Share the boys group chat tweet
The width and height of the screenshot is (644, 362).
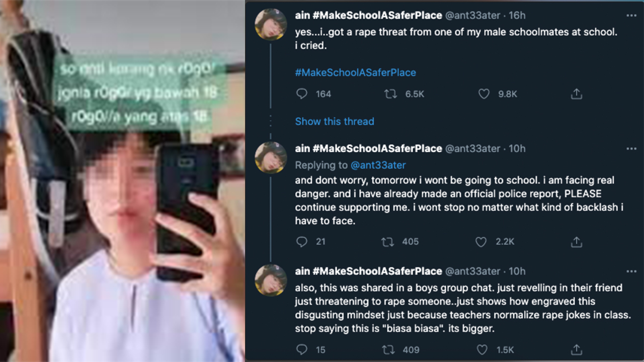(577, 349)
